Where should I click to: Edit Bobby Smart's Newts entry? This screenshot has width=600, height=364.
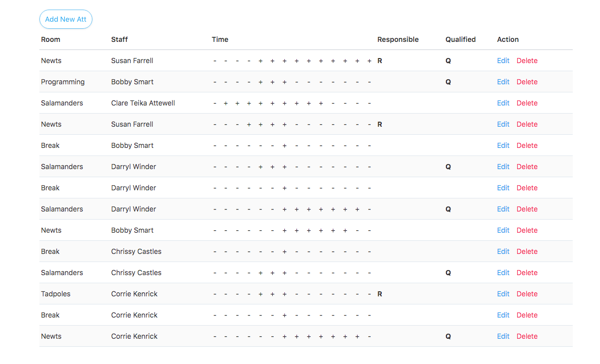point(503,230)
